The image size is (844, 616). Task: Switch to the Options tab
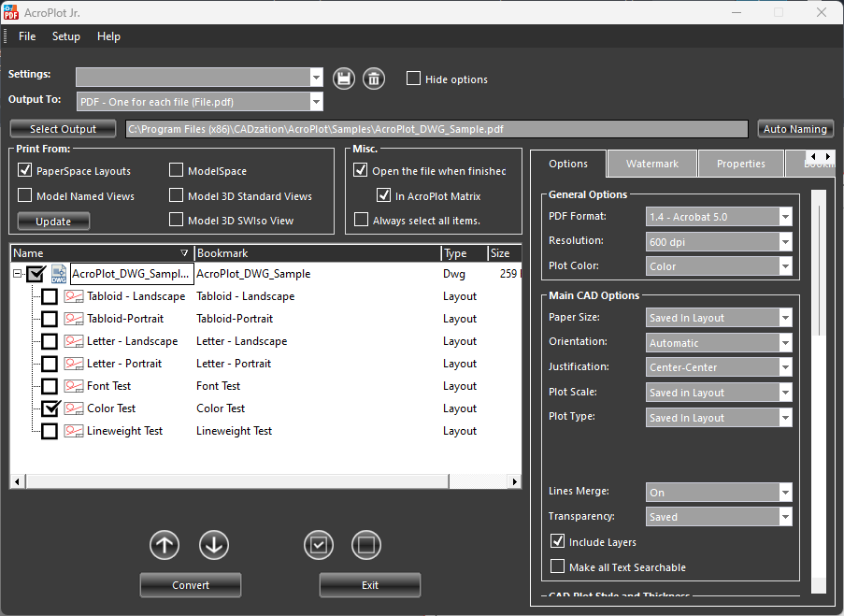568,164
